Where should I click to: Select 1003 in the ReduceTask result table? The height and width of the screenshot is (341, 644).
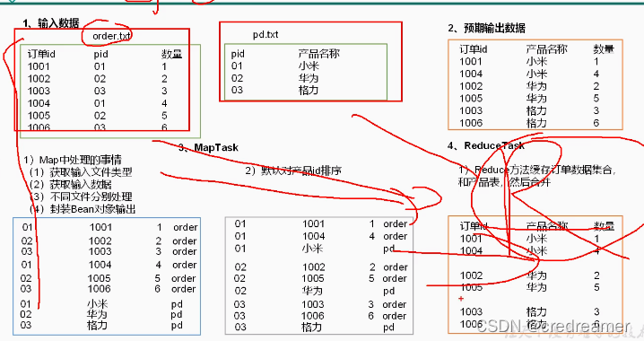tap(471, 311)
